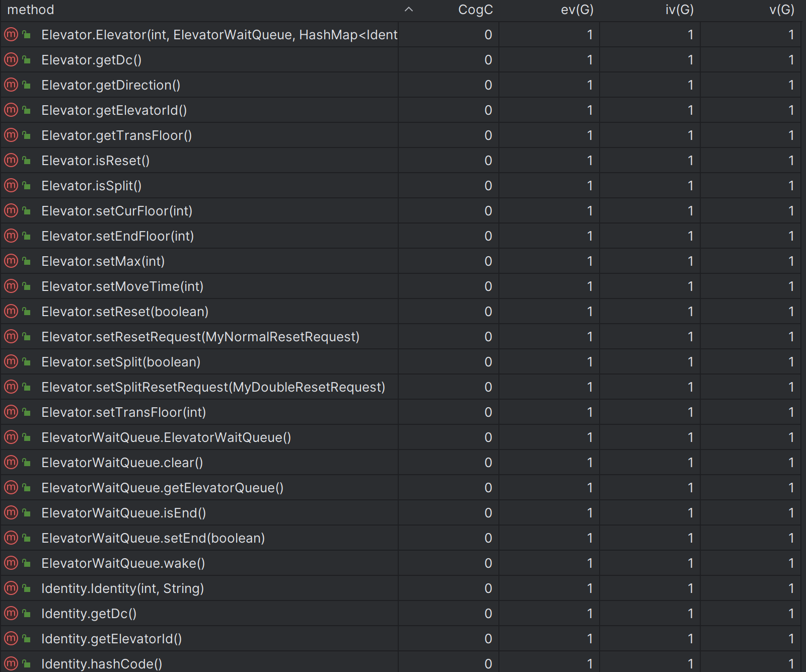This screenshot has height=672, width=806.
Task: Select the ElevatorWaitQueue.clear() method name
Action: (x=122, y=463)
